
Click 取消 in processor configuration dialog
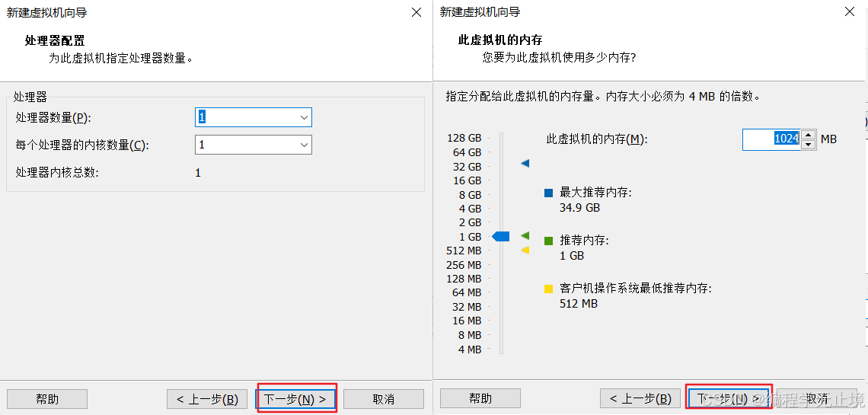[384, 399]
